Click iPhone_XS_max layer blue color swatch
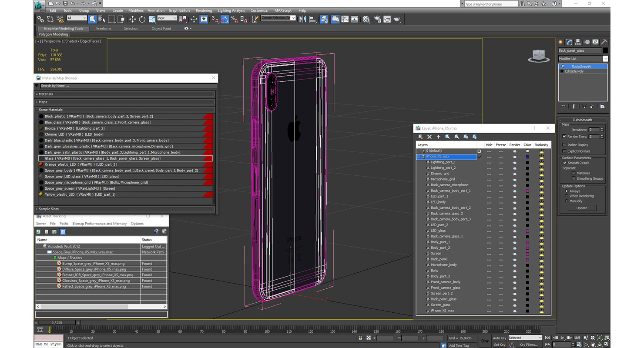Screen dimensions: 644x348 tap(527, 157)
